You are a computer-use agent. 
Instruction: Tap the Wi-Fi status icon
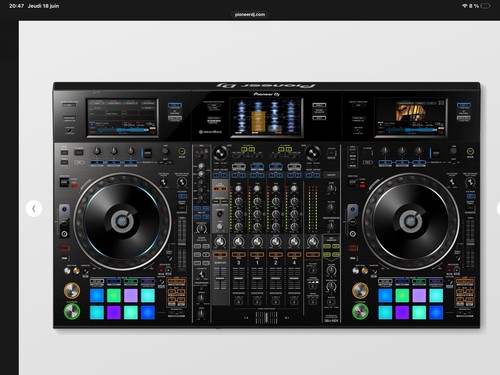465,6
